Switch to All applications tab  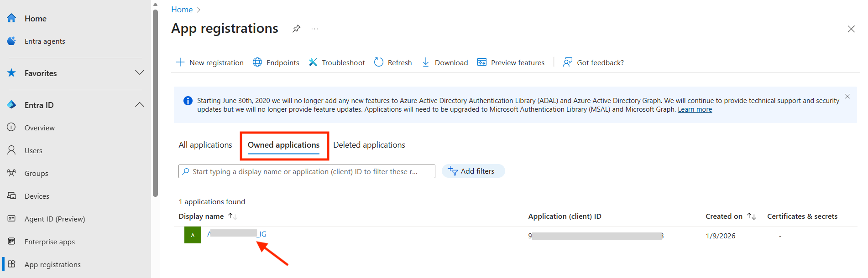[x=205, y=145]
